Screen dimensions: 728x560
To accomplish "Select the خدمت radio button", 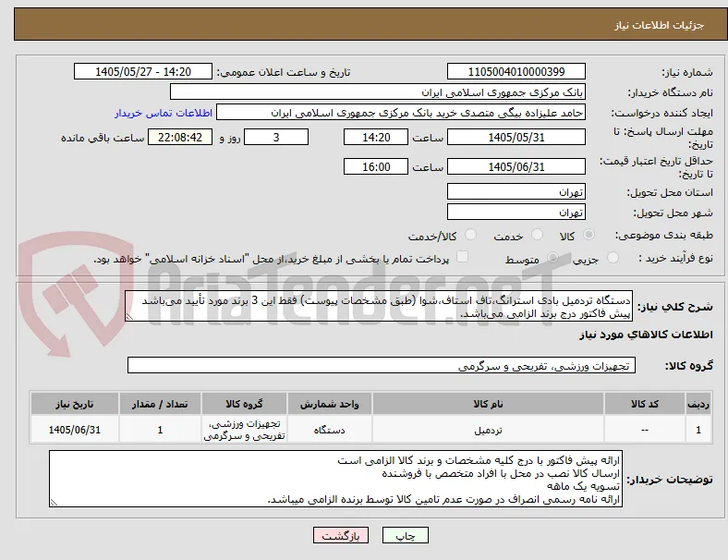I will point(537,235).
